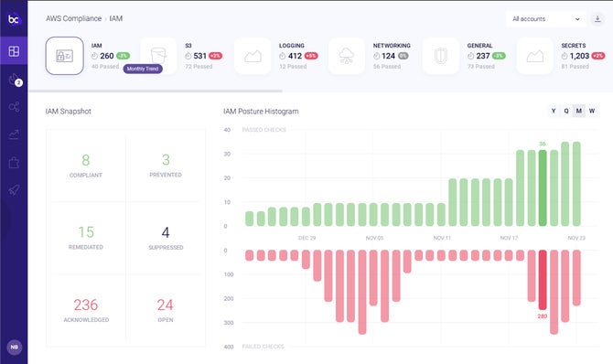Switch histogram to M monthly view
The height and width of the screenshot is (364, 613).
[579, 111]
